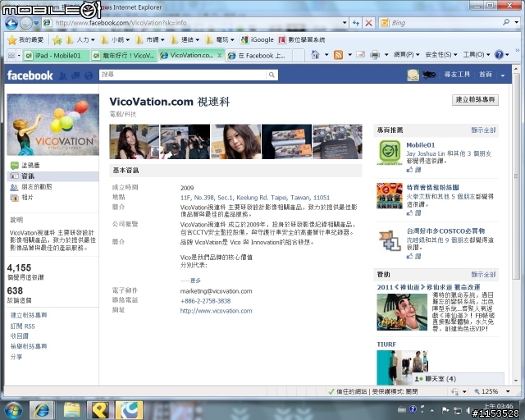Image resolution: width=525 pixels, height=420 pixels.
Task: Open Favorites star labeled 我的最愛
Action: [x=25, y=40]
